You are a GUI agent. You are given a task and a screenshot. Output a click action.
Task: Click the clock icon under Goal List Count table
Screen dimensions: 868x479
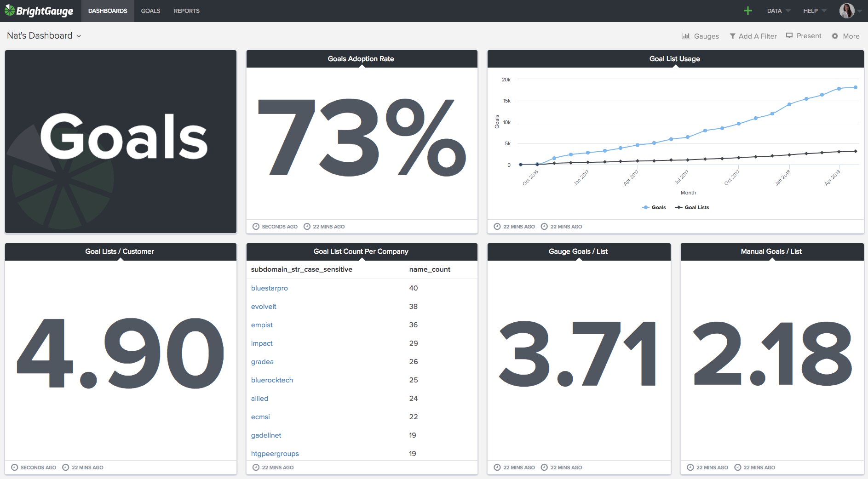click(x=256, y=467)
